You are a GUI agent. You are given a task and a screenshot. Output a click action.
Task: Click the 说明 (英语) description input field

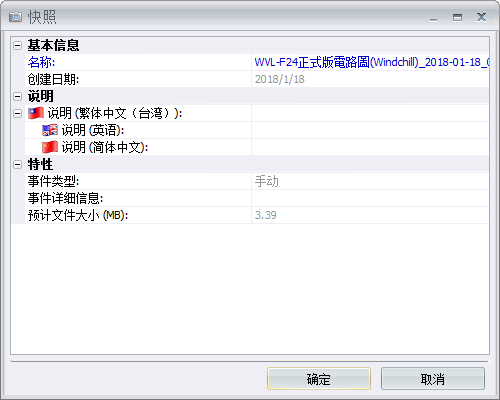click(x=370, y=130)
